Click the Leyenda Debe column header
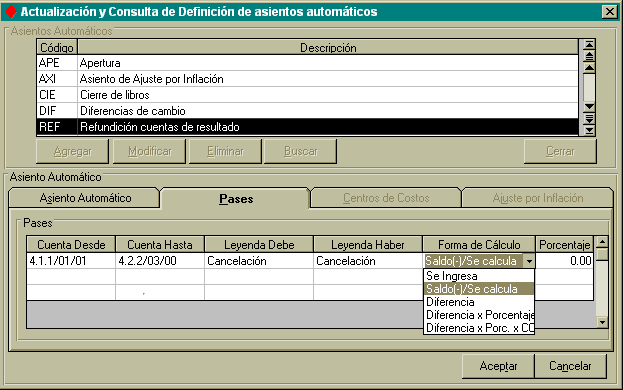The width and height of the screenshot is (624, 390). pyautogui.click(x=259, y=244)
